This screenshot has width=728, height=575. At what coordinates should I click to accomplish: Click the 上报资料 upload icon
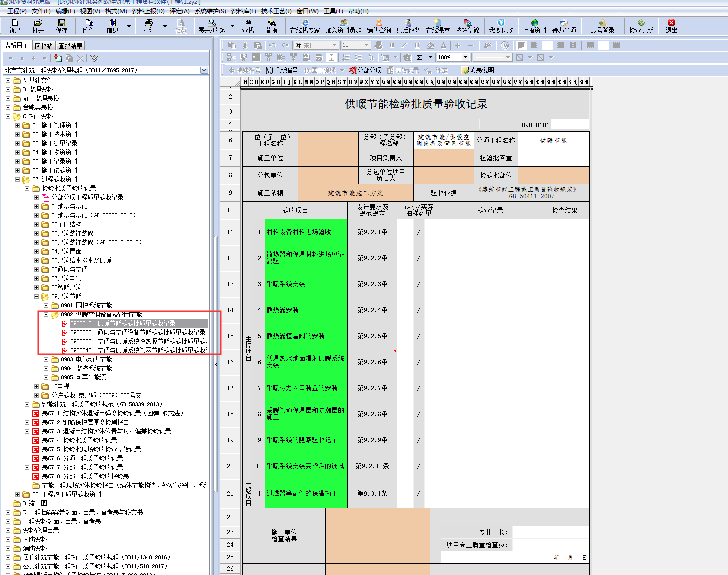[x=534, y=26]
